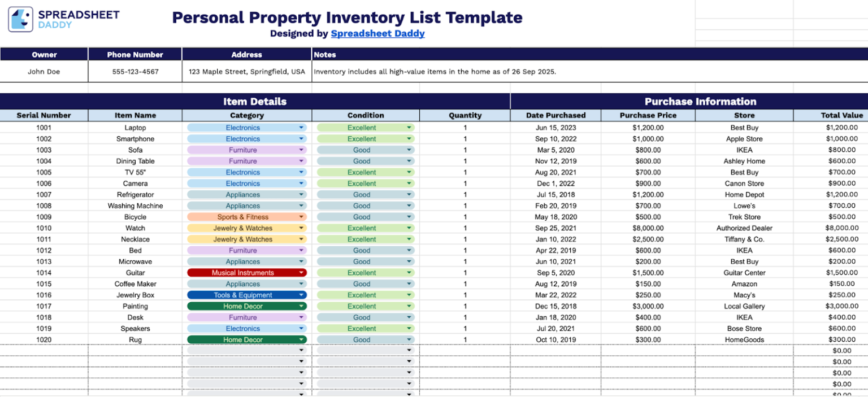Open the Category dropdown for the Laptop row

click(301, 127)
